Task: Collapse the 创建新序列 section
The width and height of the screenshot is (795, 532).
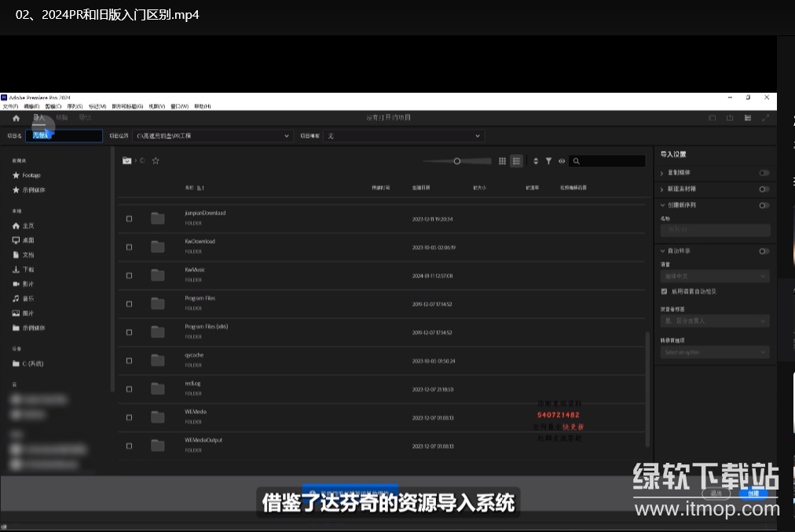Action: coord(662,205)
